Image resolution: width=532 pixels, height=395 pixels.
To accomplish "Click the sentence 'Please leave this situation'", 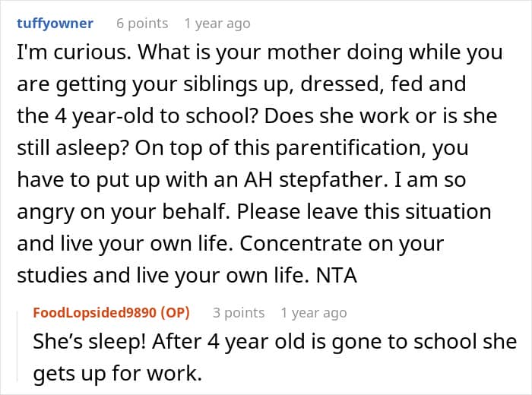I will coord(364,211).
